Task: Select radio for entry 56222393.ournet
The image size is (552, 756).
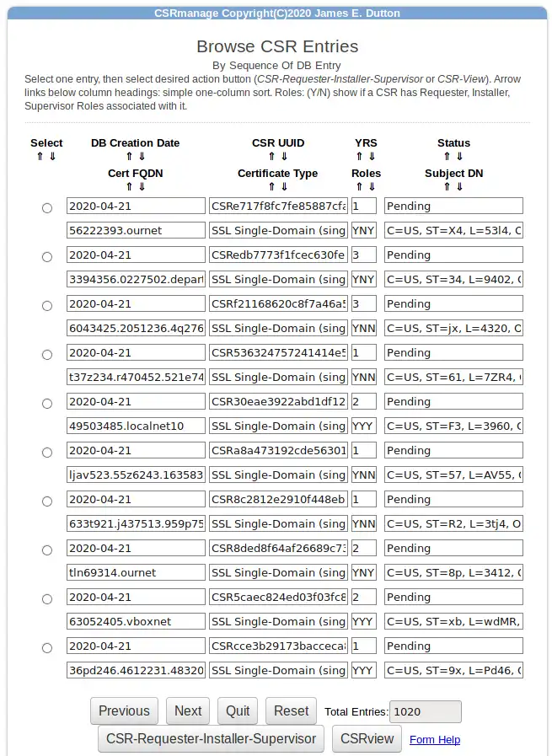Action: pos(47,208)
